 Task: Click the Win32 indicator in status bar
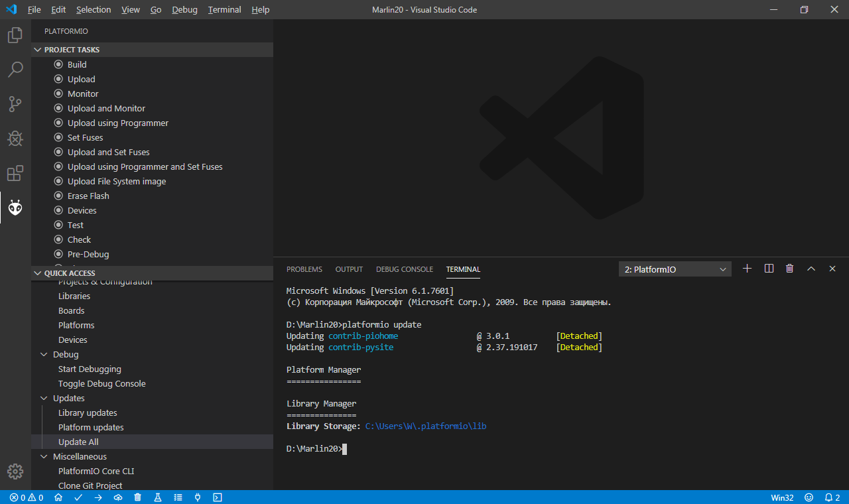click(782, 497)
